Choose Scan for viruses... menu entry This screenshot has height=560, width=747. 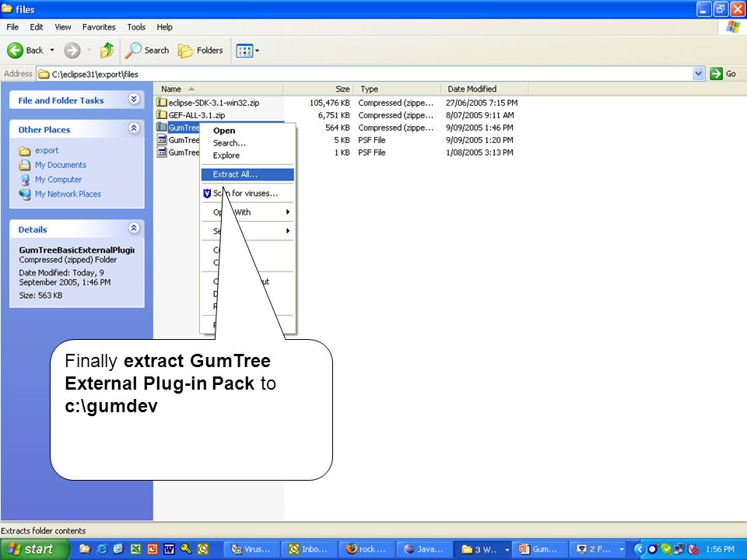[x=247, y=194]
